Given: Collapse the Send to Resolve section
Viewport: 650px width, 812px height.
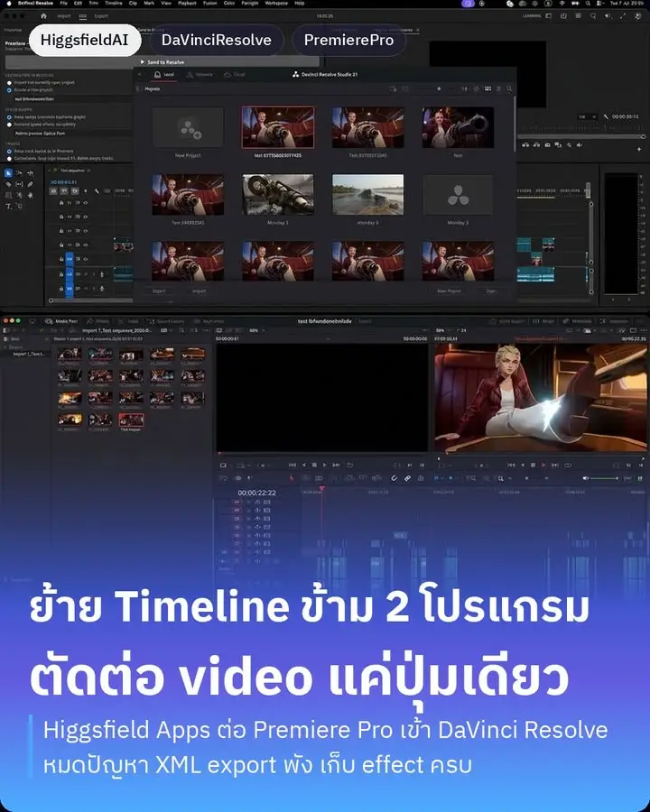Looking at the screenshot, I should coord(142,62).
